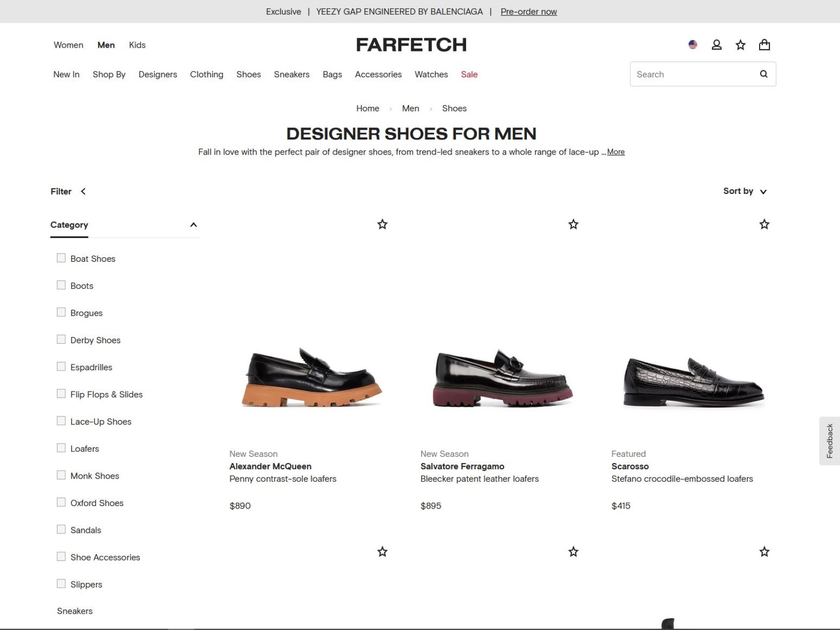The width and height of the screenshot is (840, 630).
Task: Open the account profile icon
Action: click(717, 45)
